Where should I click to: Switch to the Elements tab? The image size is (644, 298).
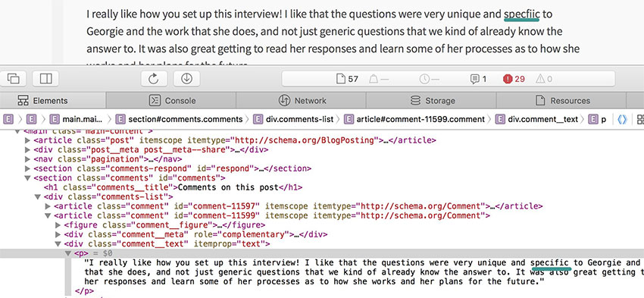[43, 100]
